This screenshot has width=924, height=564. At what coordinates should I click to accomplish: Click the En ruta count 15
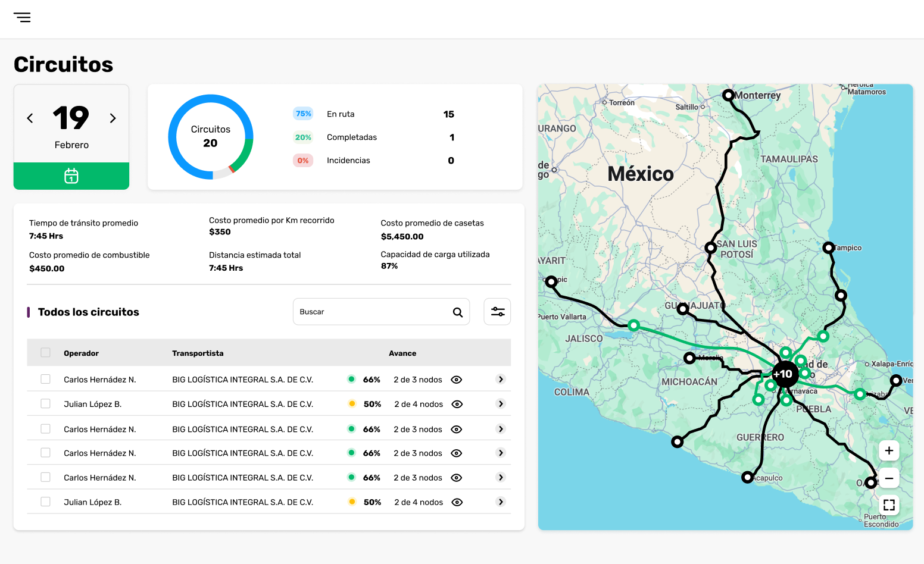point(449,114)
